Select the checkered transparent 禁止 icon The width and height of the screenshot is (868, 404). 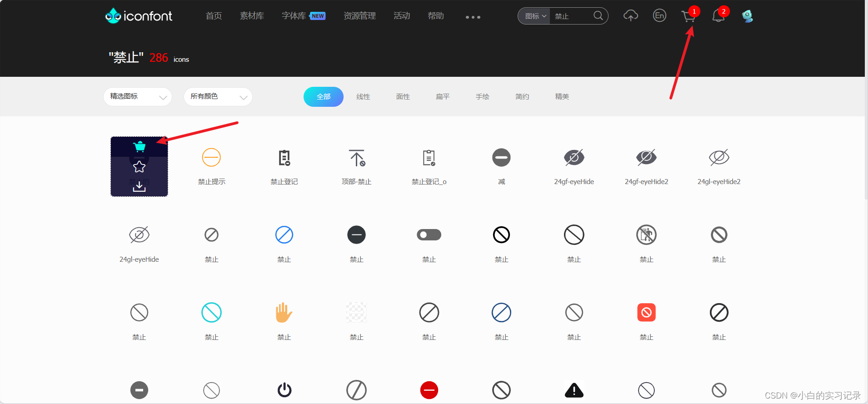[x=357, y=313]
